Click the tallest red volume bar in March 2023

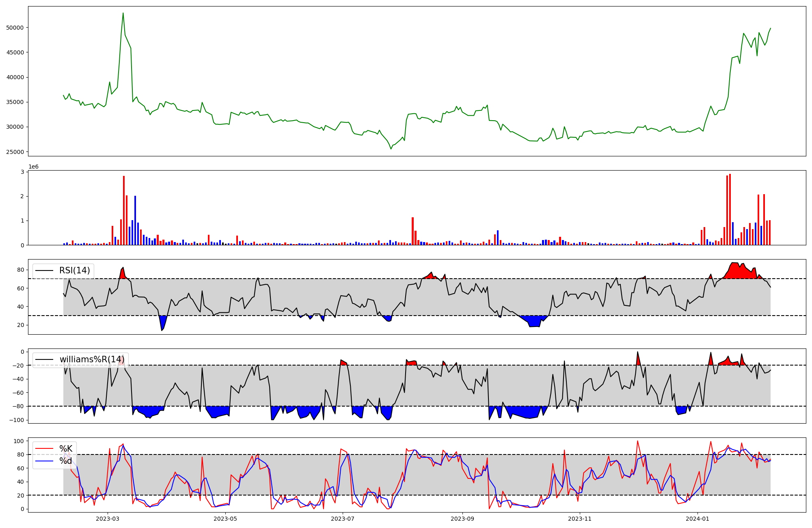point(124,211)
